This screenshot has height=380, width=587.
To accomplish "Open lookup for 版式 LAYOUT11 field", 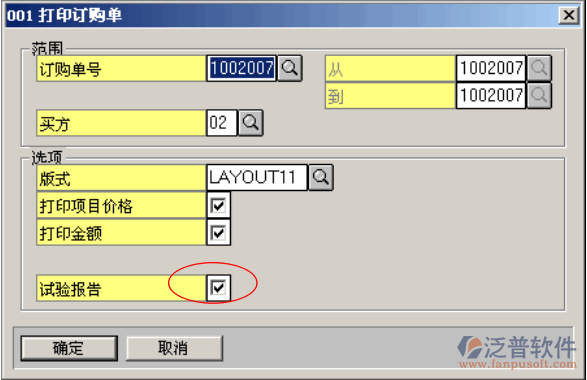I will tap(320, 177).
